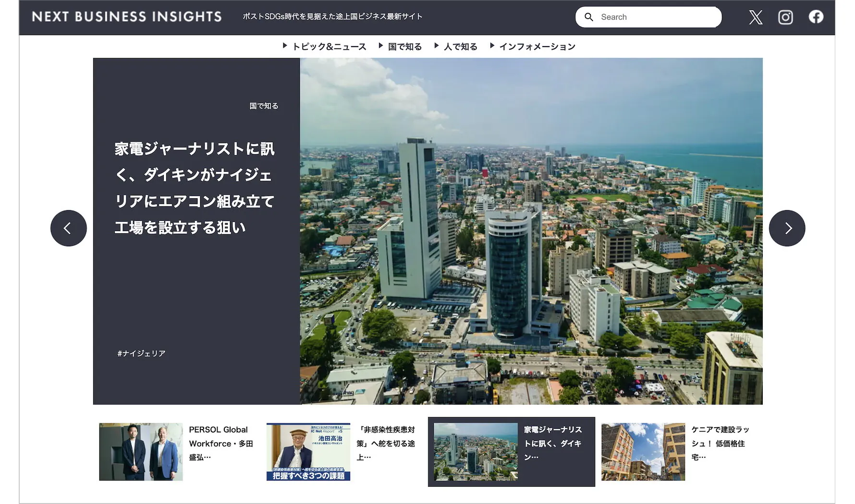Select PERSOL Global Workforce thumbnail image

[x=141, y=452]
